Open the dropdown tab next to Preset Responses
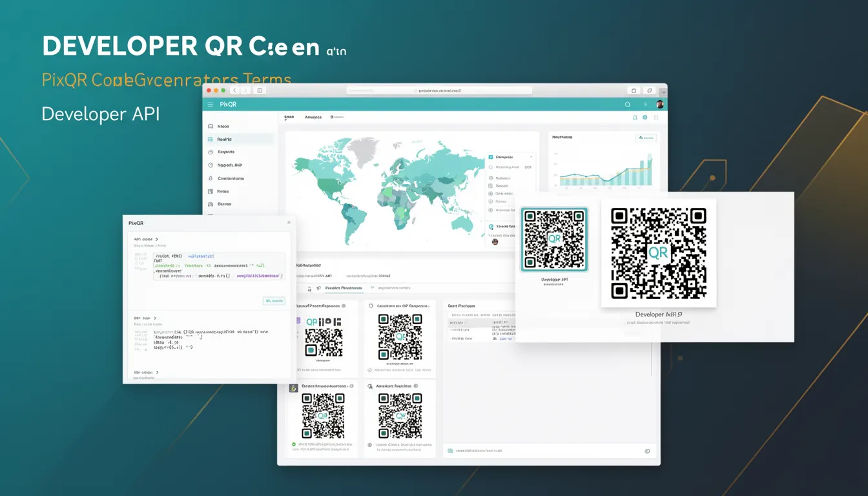 pyautogui.click(x=391, y=288)
